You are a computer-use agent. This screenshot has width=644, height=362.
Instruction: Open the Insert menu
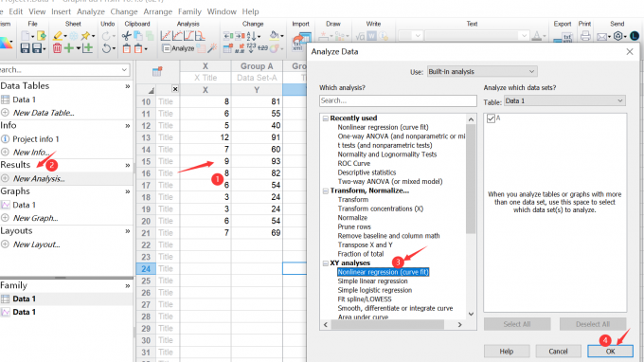[62, 11]
